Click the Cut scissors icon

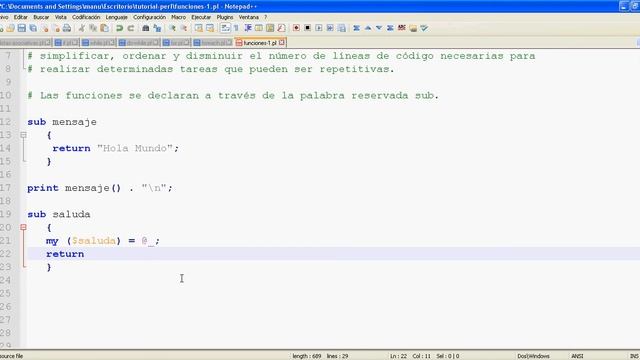point(82,28)
